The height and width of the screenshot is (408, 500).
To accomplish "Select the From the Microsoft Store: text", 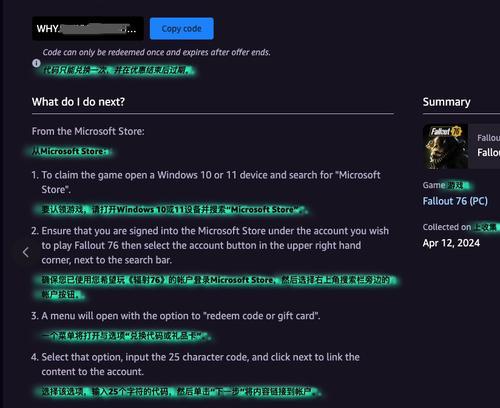I will (88, 131).
